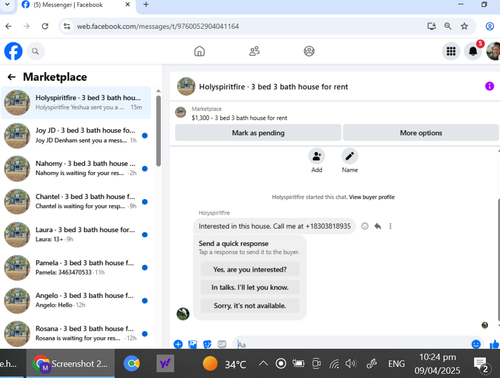
Task: Attach a photo using image icon
Action: coord(193,344)
